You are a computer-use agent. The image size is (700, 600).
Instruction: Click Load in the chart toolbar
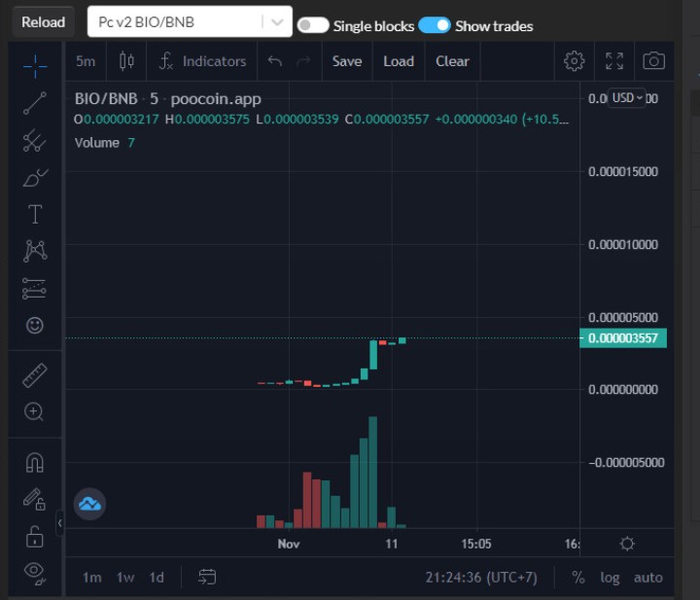click(x=399, y=61)
